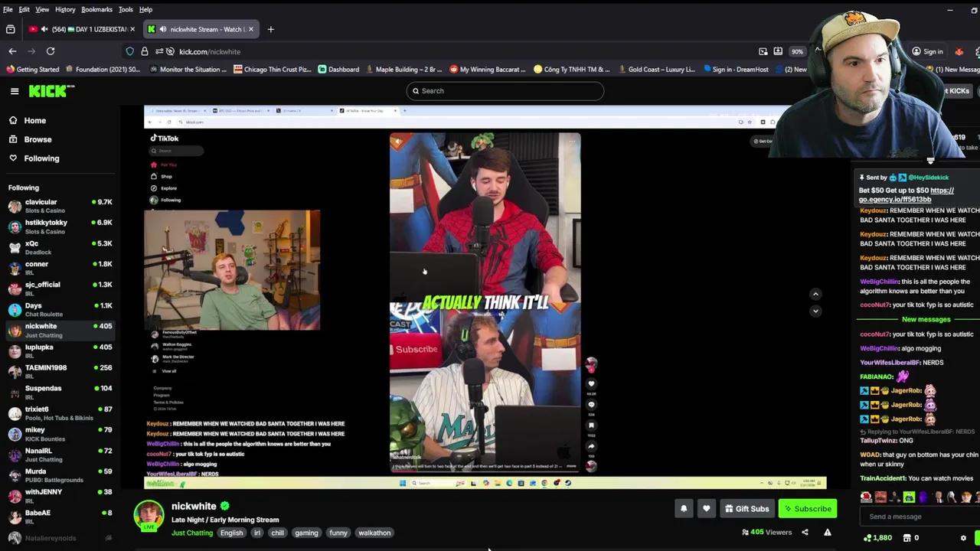Open chat settings gear icon

[x=963, y=538]
